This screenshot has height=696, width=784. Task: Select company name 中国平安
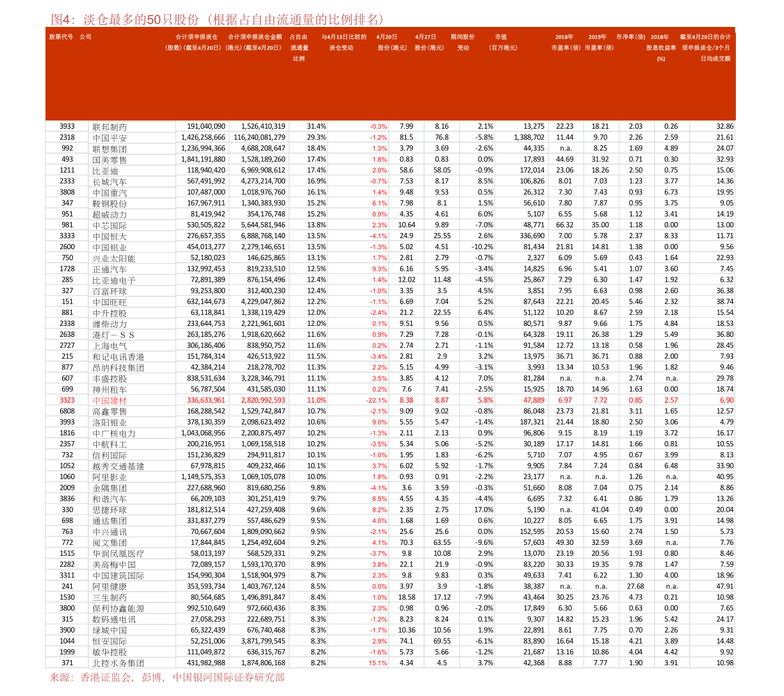click(110, 138)
